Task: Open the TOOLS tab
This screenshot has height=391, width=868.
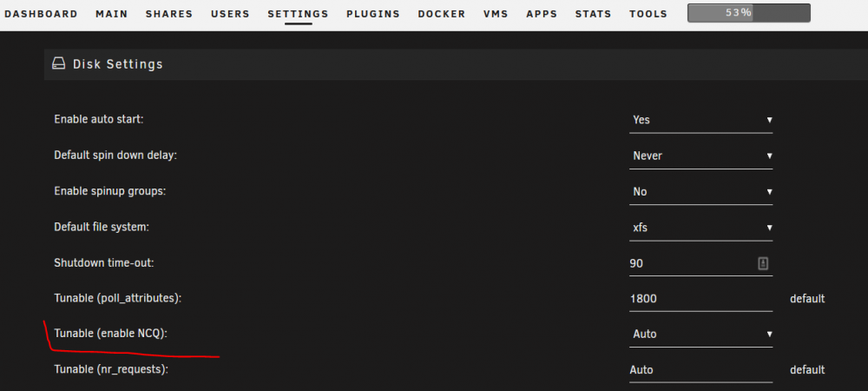Action: coord(648,15)
